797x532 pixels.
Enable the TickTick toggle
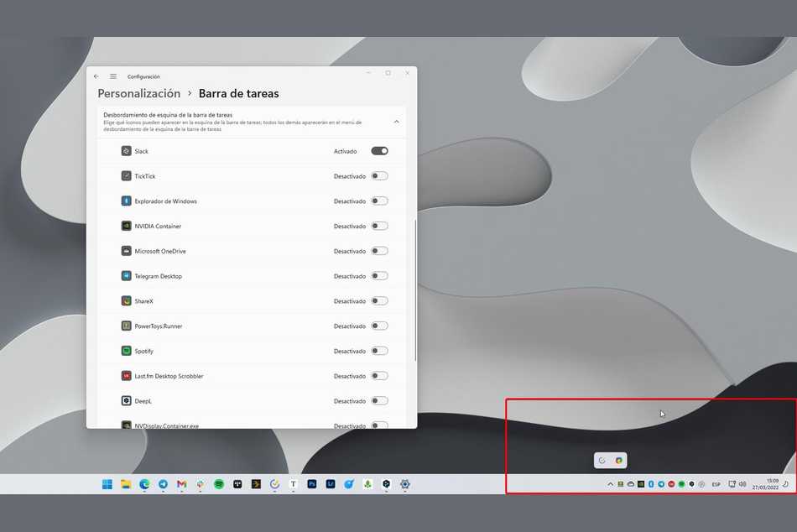379,176
